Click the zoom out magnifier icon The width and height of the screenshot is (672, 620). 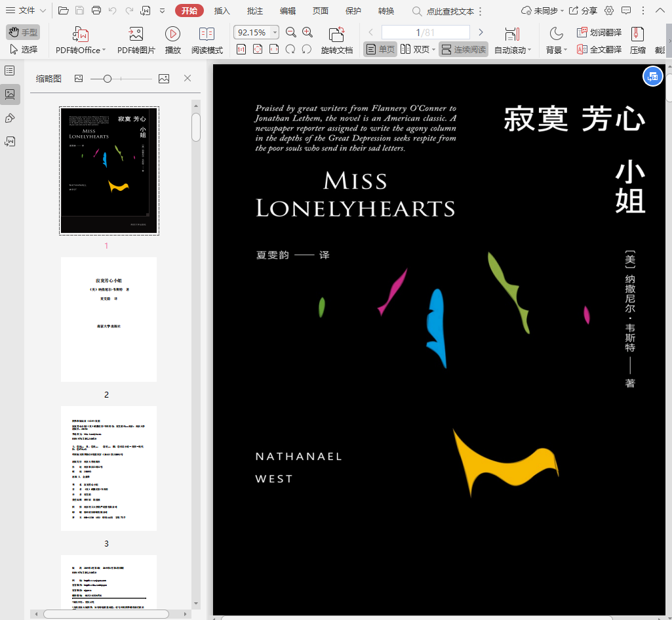point(290,32)
